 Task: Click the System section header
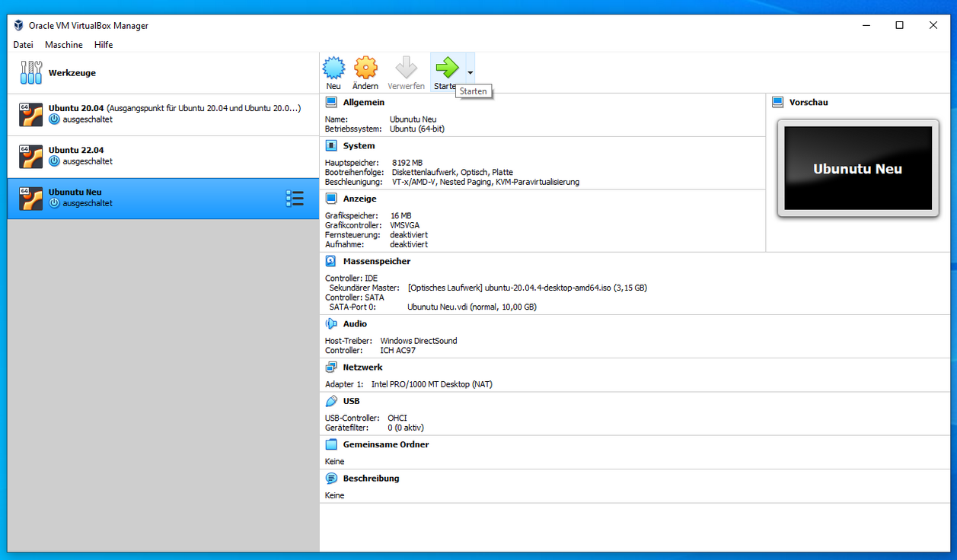click(x=359, y=145)
